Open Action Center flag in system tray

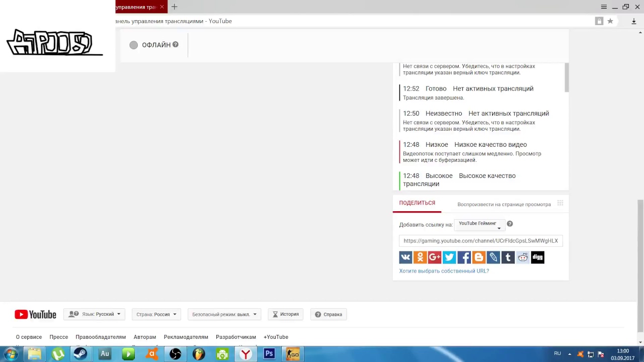pos(601,354)
